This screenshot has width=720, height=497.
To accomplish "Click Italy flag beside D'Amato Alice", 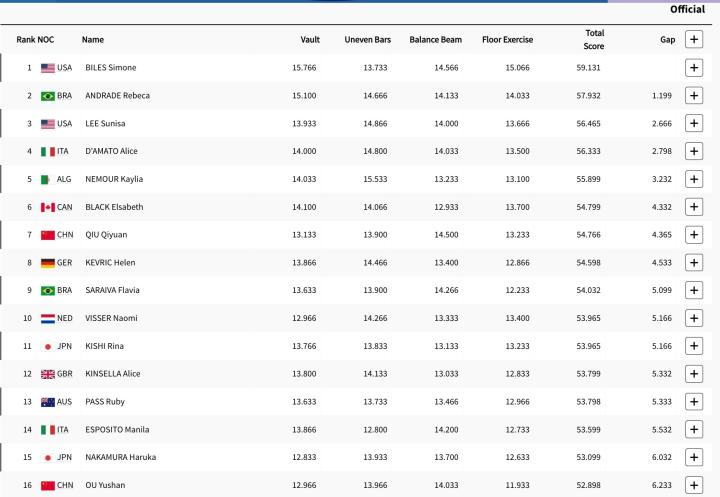I will pos(48,151).
